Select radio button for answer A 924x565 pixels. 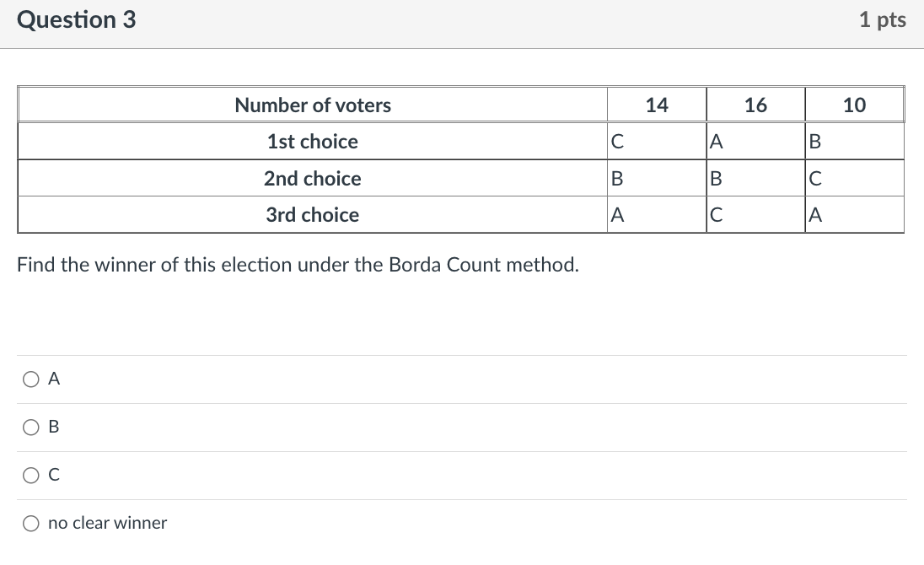pyautogui.click(x=30, y=379)
